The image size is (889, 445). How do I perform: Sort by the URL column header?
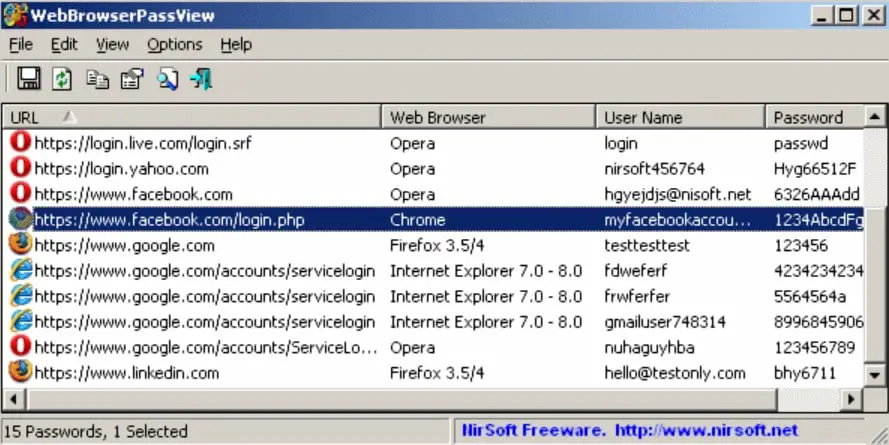(192, 117)
